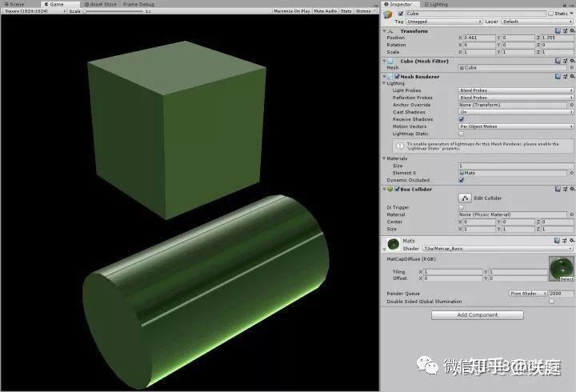576x392 pixels.
Task: Open the Mesh Filter preset icon
Action: point(565,61)
